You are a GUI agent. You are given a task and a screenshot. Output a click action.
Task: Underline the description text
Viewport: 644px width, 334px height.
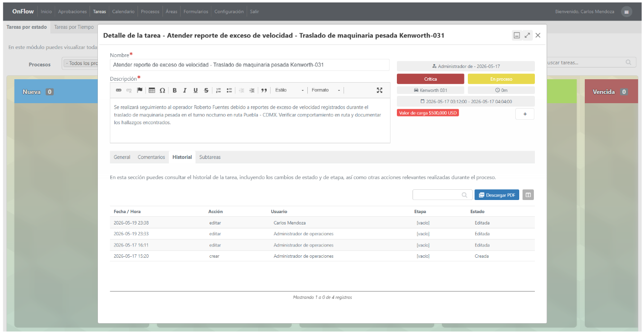(x=196, y=90)
